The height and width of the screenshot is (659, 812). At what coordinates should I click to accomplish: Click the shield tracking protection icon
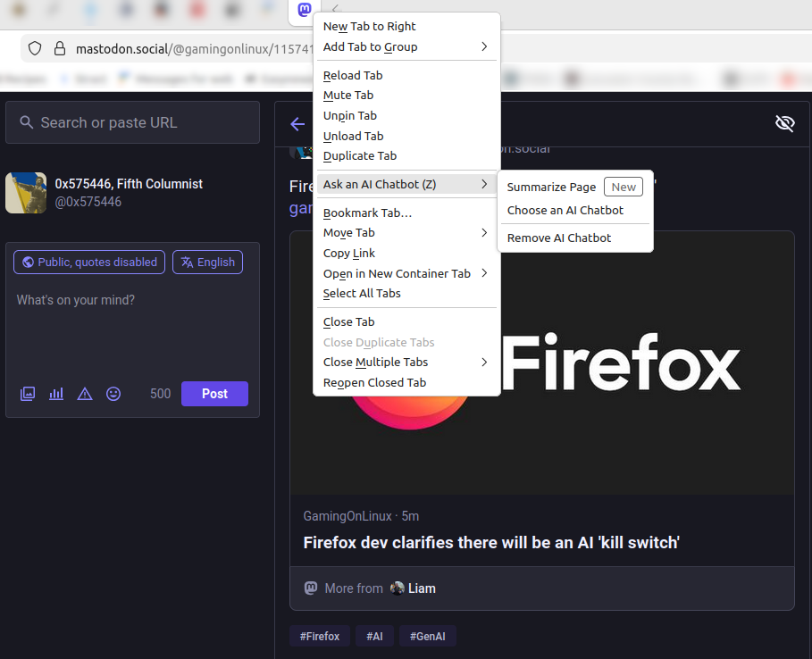[x=35, y=48]
